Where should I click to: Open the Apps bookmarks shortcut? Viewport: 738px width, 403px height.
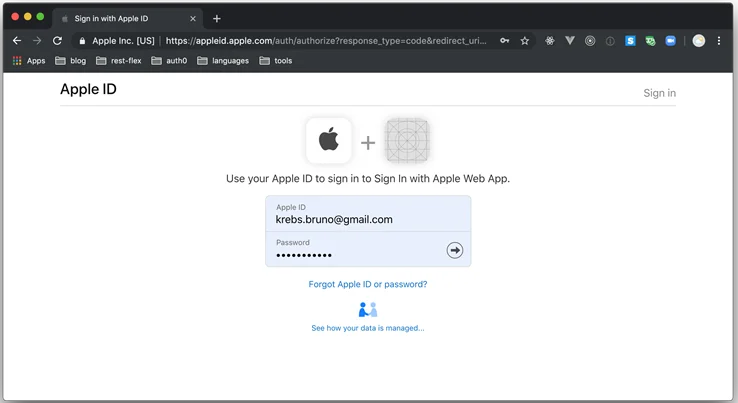coord(29,61)
